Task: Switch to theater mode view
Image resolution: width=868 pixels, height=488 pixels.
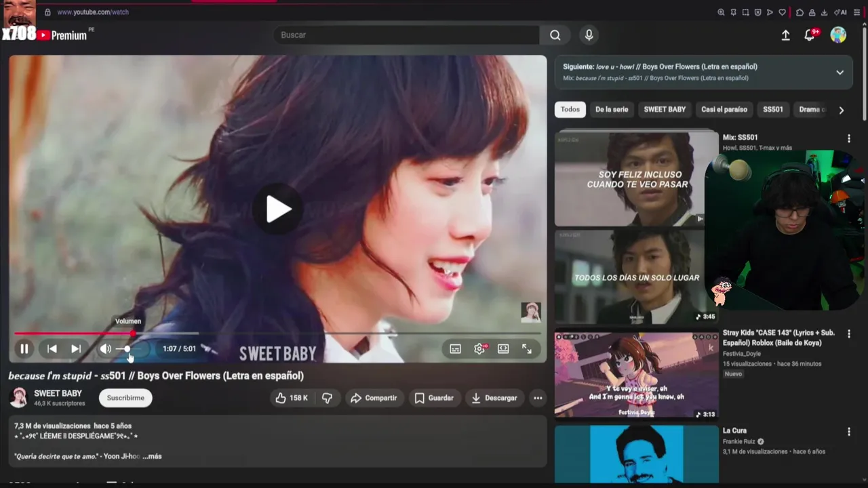Action: pyautogui.click(x=503, y=349)
